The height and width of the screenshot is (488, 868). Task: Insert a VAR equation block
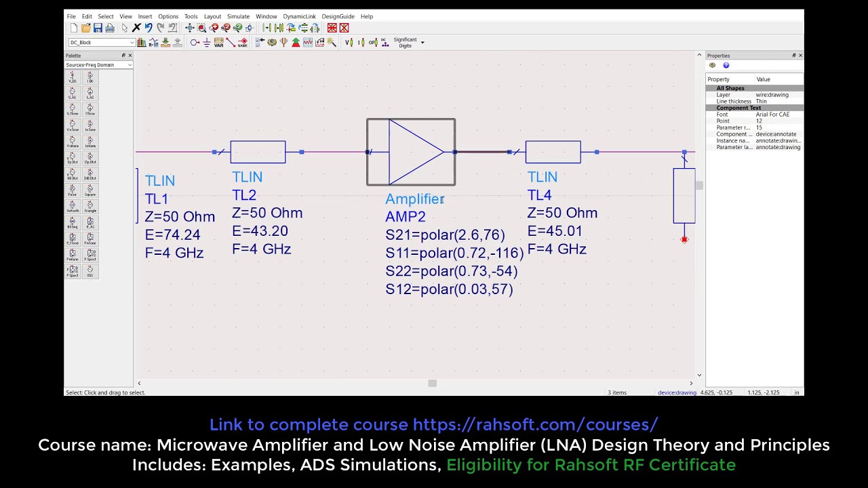(x=219, y=42)
